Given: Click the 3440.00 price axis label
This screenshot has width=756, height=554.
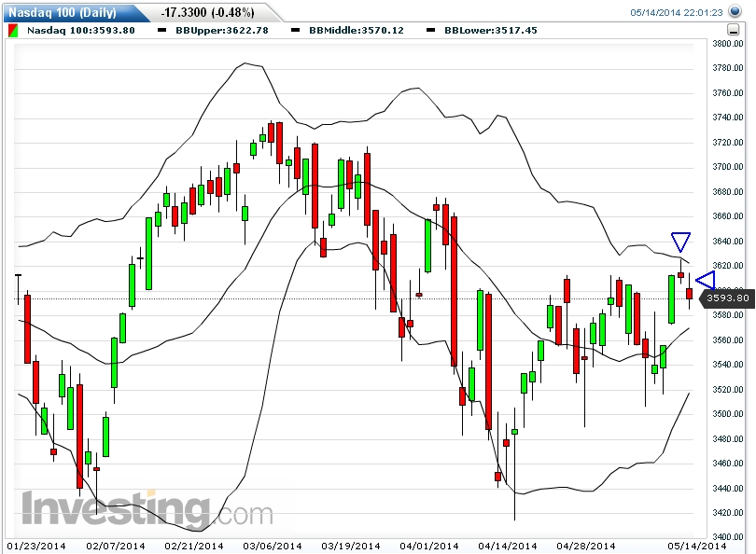Looking at the screenshot, I should (728, 488).
